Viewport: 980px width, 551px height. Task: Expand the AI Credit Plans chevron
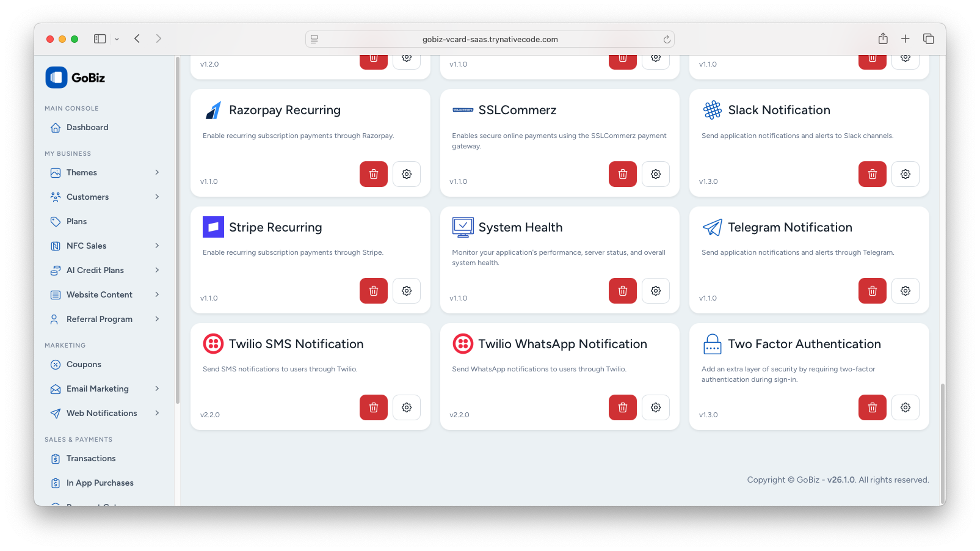click(x=157, y=270)
